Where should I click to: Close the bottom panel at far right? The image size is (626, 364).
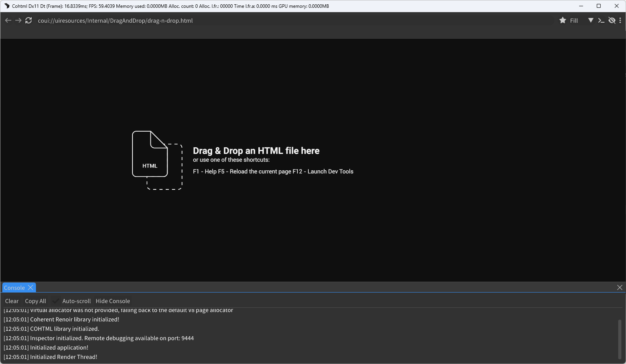[x=620, y=287]
